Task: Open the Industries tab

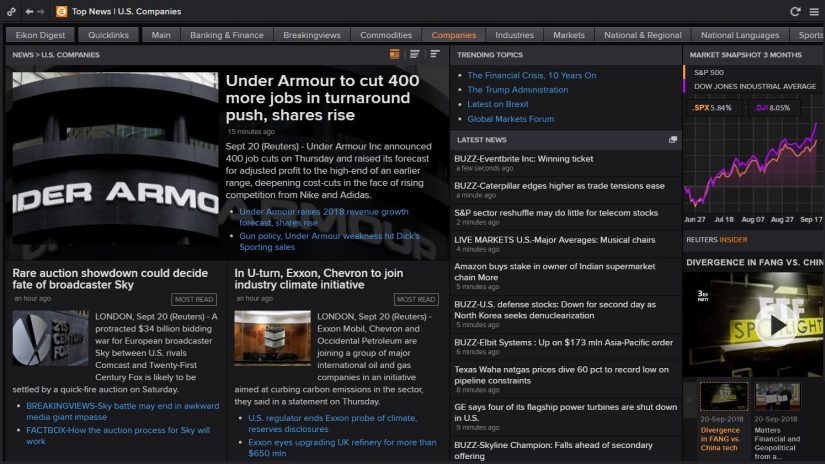Action: click(x=515, y=35)
